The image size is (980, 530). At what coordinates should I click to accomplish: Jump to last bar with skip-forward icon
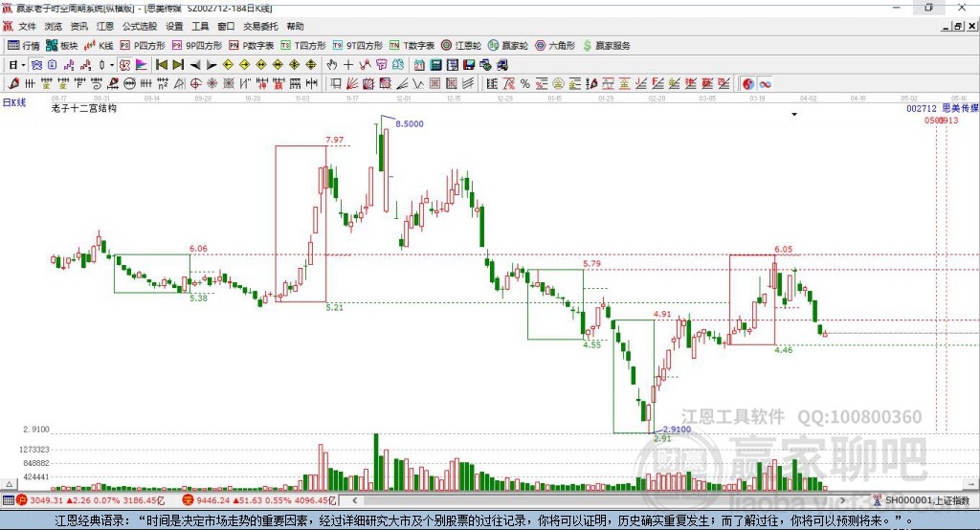coord(178,65)
